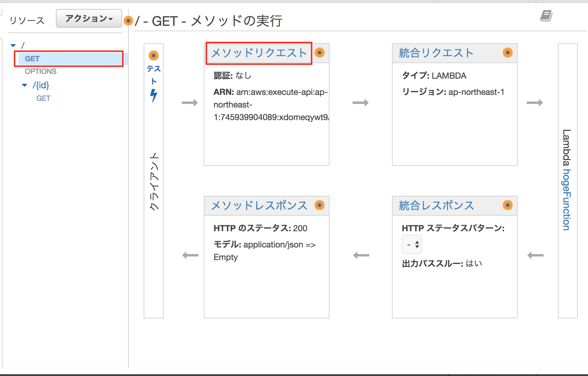Screen dimensions: 588x376
Task: Select the root / resource
Action: [x=23, y=46]
